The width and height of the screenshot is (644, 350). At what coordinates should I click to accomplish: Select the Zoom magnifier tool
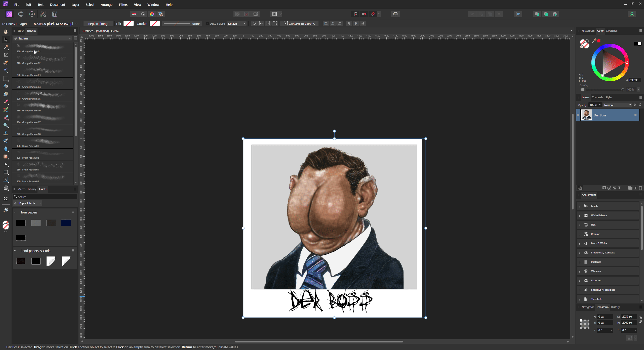(6, 210)
